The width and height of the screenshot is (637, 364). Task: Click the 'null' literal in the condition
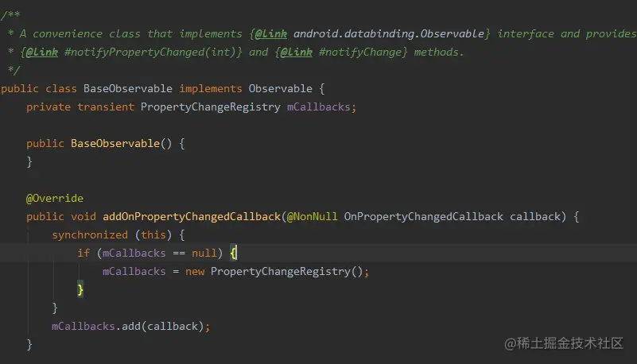pos(204,253)
